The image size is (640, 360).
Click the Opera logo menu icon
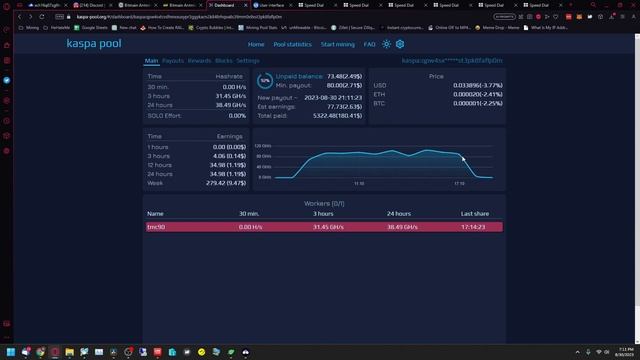(7, 6)
